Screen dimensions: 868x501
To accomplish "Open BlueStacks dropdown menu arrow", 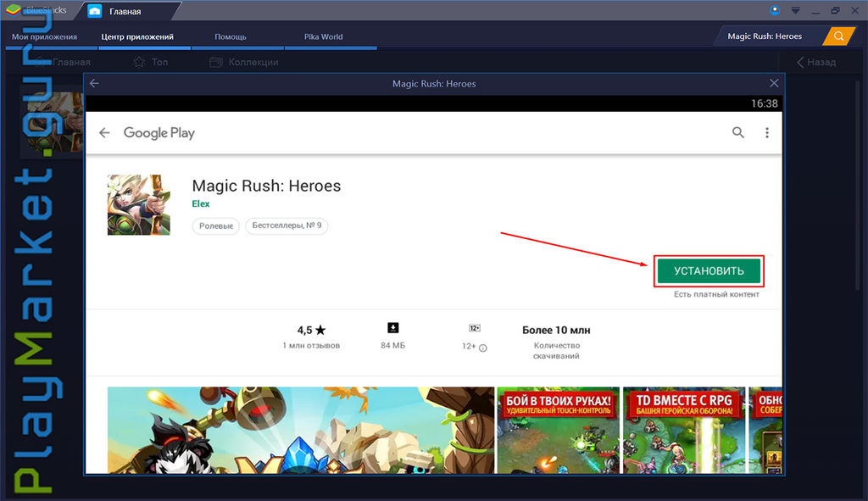I will [795, 10].
